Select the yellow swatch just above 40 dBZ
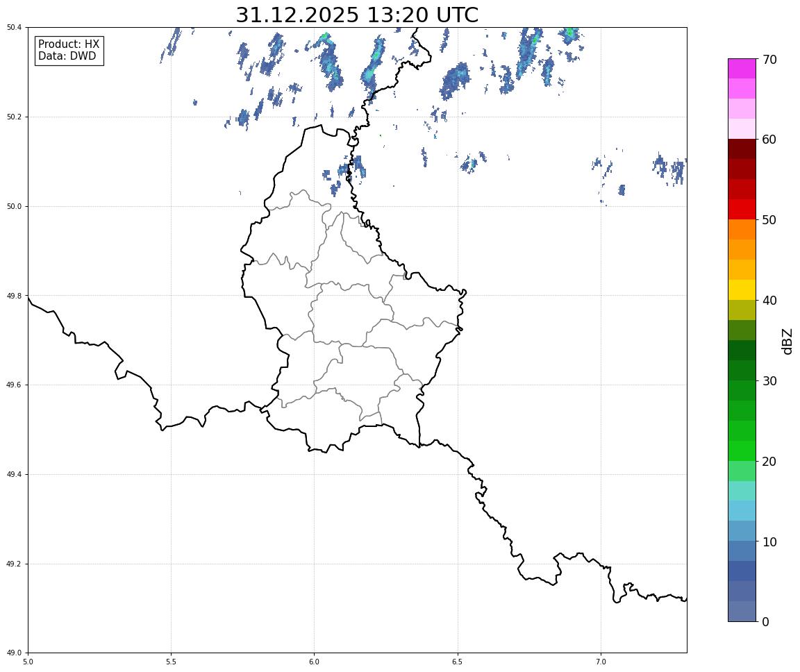The image size is (800, 672). (742, 290)
